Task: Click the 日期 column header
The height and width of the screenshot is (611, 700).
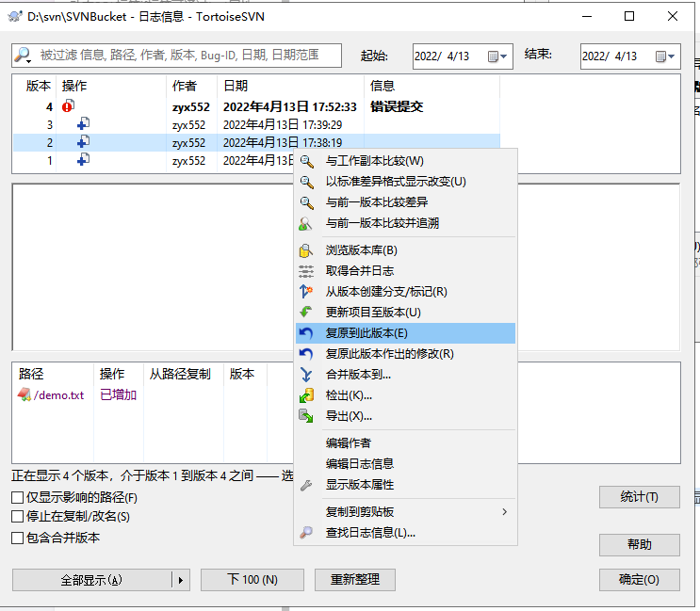Action: (x=290, y=86)
